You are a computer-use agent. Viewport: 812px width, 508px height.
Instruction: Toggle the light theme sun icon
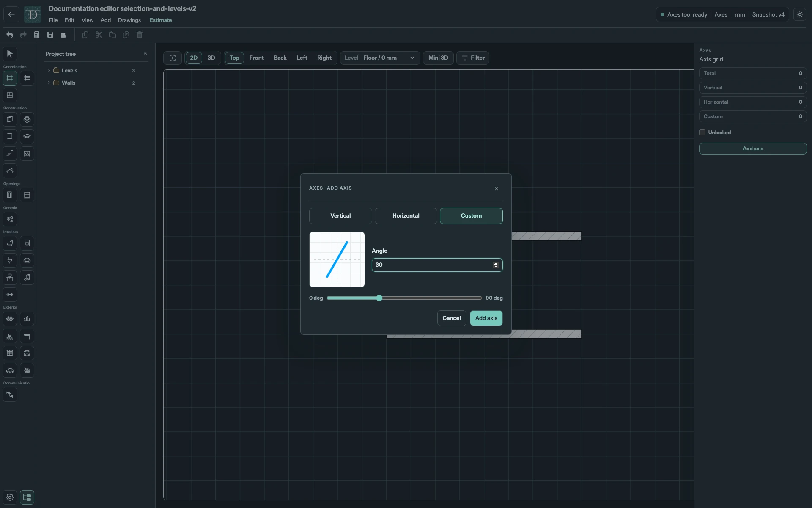click(x=800, y=14)
